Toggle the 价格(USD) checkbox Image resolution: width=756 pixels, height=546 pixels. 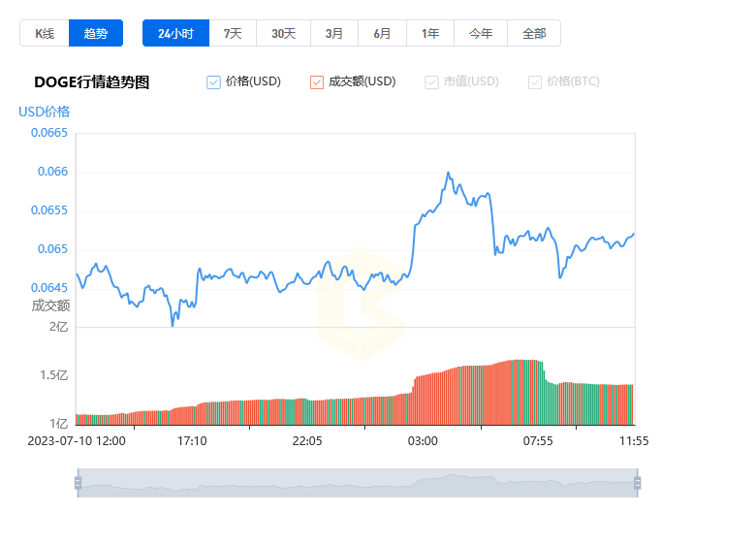click(214, 82)
